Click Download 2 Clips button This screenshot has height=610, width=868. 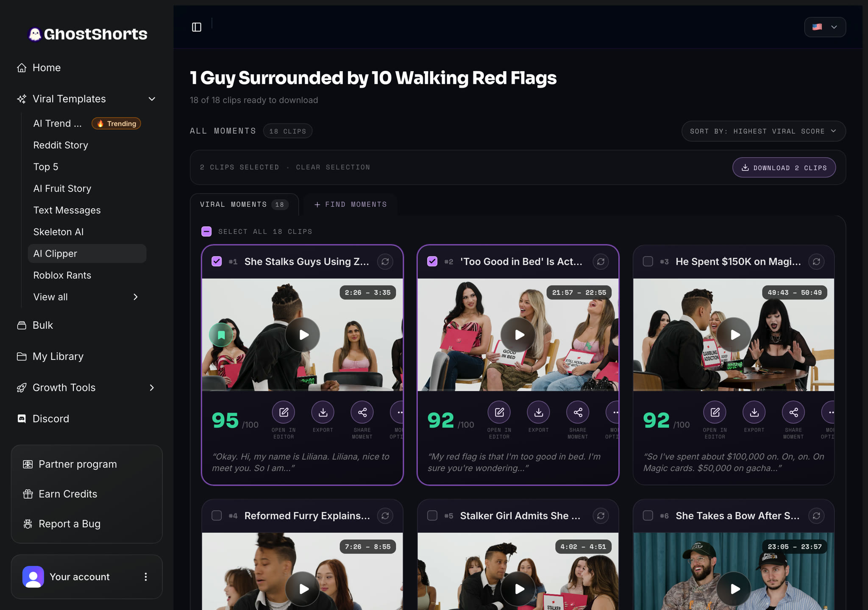click(x=784, y=168)
